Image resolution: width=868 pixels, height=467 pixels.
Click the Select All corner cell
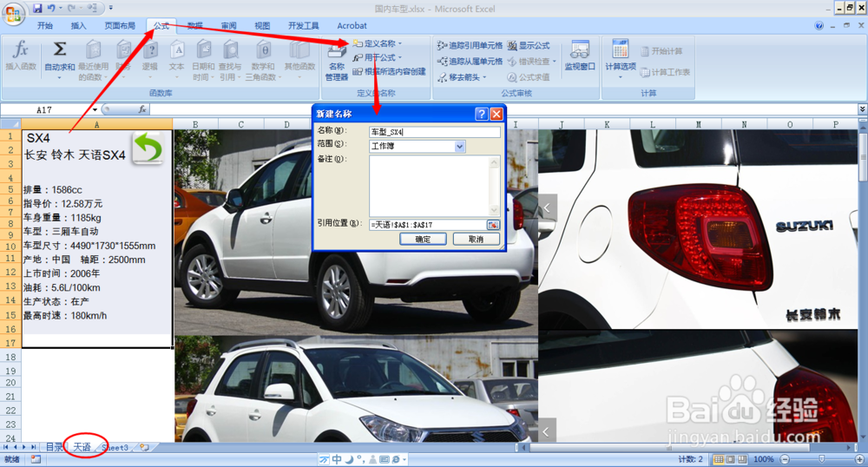click(10, 124)
